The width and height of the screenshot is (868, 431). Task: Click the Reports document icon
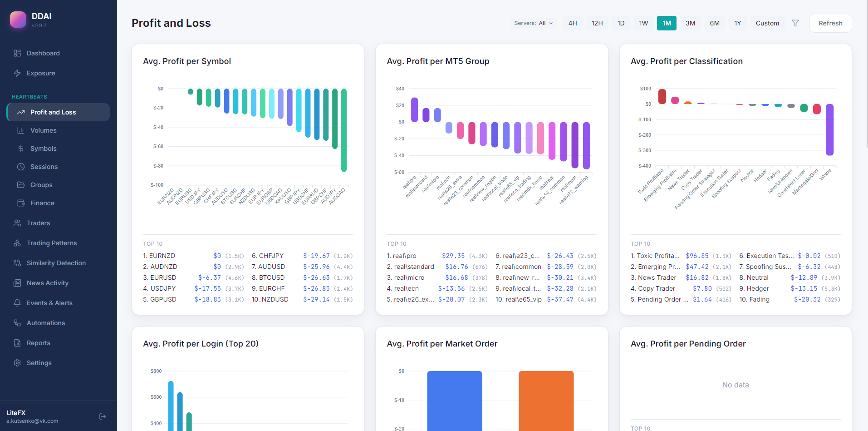(17, 343)
